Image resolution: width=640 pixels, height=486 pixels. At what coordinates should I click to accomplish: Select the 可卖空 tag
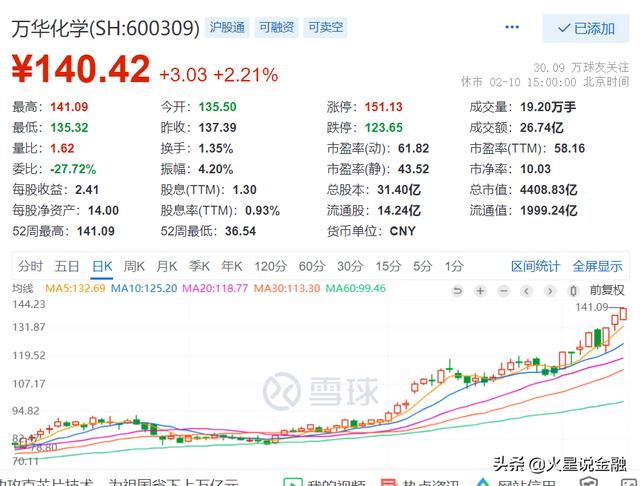325,27
